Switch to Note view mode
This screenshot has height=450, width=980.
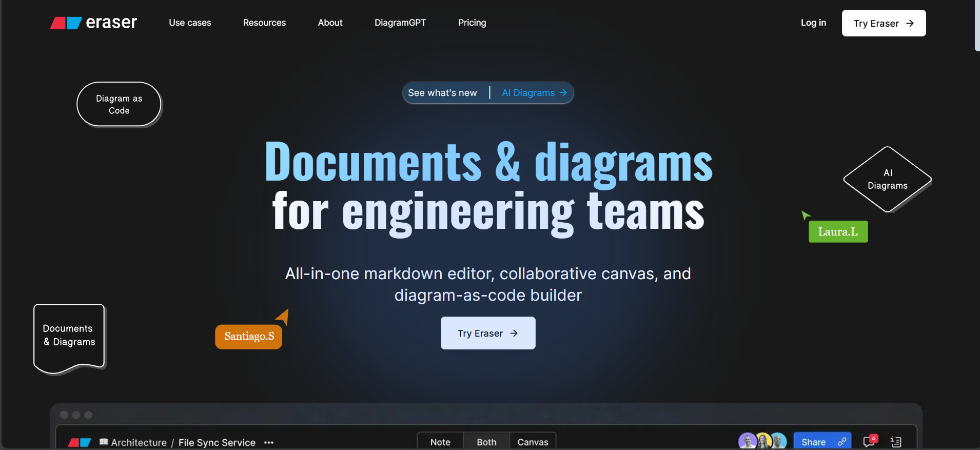(440, 442)
